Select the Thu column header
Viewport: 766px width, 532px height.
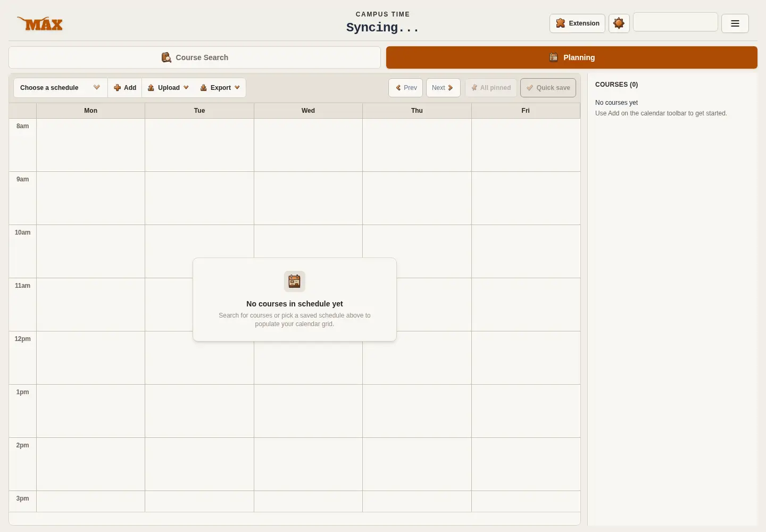point(417,111)
